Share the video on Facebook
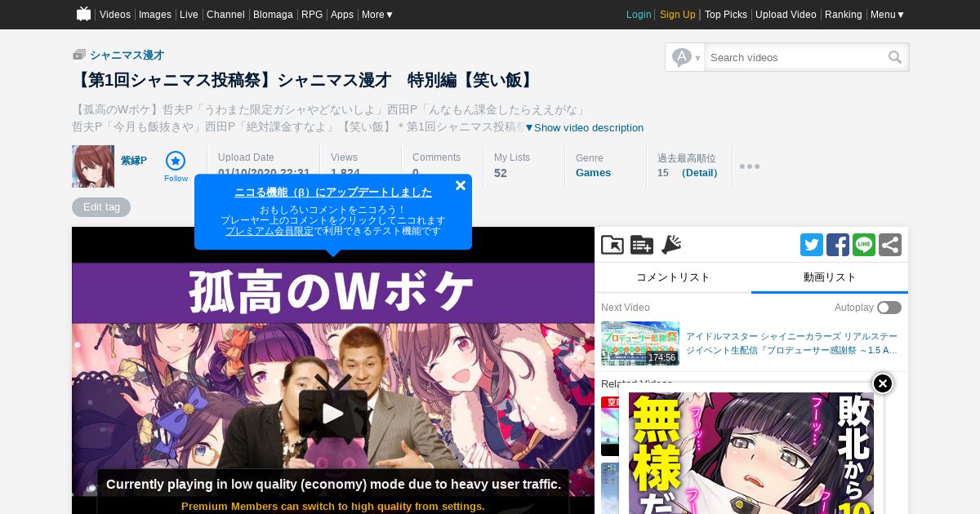 pyautogui.click(x=838, y=245)
